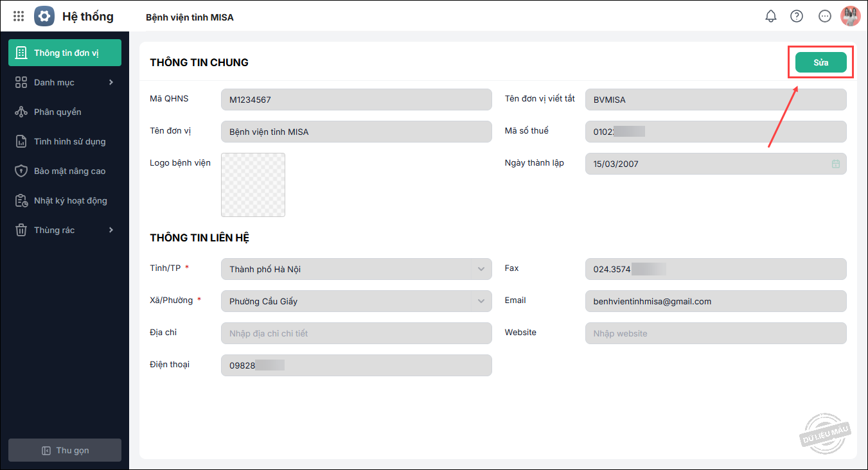The height and width of the screenshot is (470, 868).
Task: Open the Xã/Phường dropdown arrow
Action: point(481,301)
